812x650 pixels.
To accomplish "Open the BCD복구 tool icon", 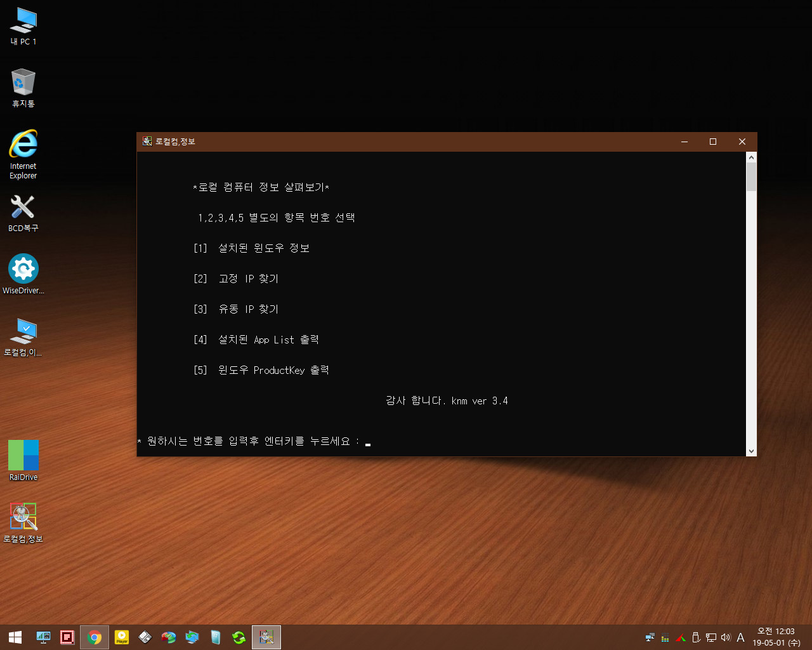I will tap(23, 213).
